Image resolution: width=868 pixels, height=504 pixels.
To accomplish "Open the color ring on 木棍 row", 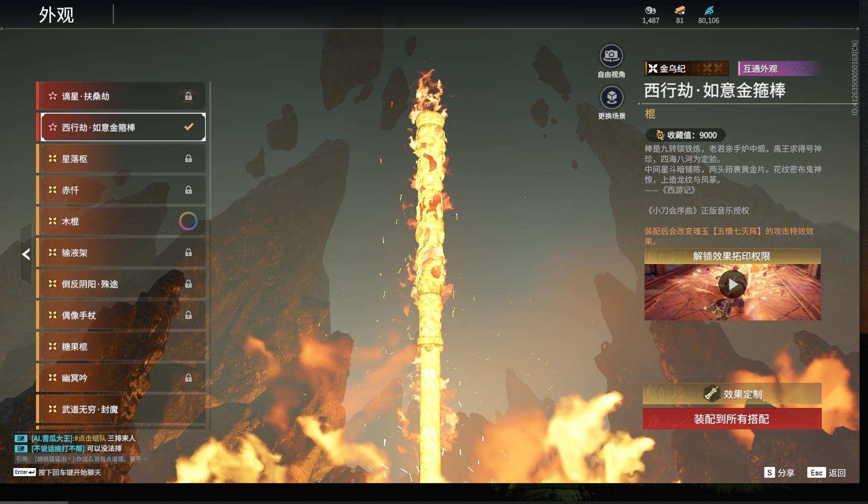I will tap(188, 221).
